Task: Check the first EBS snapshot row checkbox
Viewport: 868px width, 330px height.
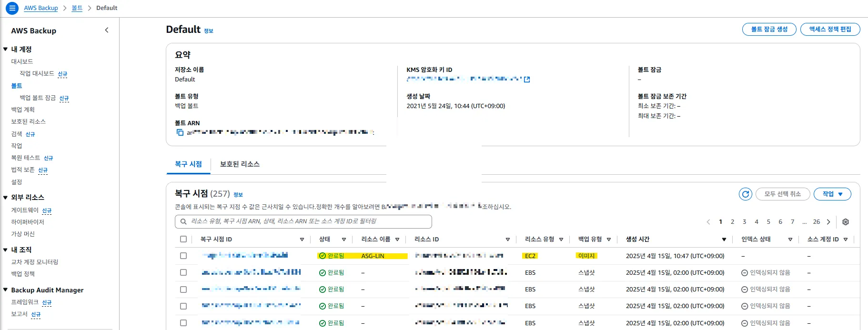Action: pyautogui.click(x=183, y=272)
